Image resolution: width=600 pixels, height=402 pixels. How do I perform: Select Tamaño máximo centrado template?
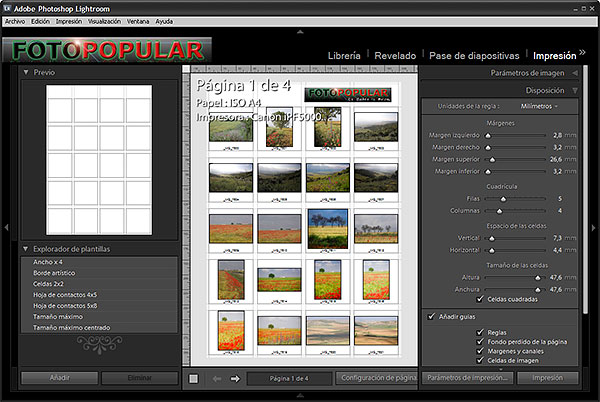coord(99,328)
